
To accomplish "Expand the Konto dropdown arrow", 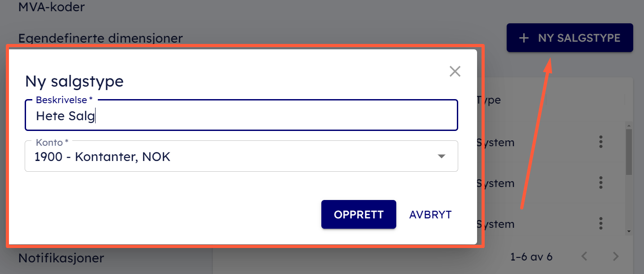I will click(x=442, y=157).
